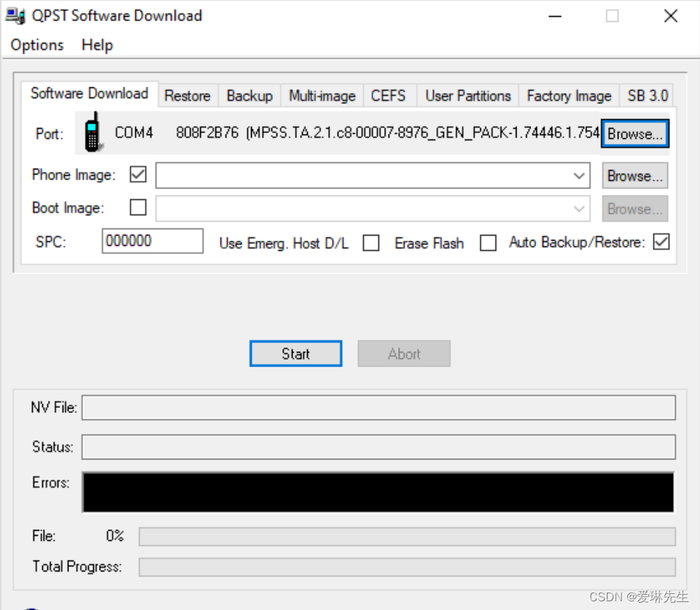
Task: Click Browse button next to Port
Action: tap(635, 133)
